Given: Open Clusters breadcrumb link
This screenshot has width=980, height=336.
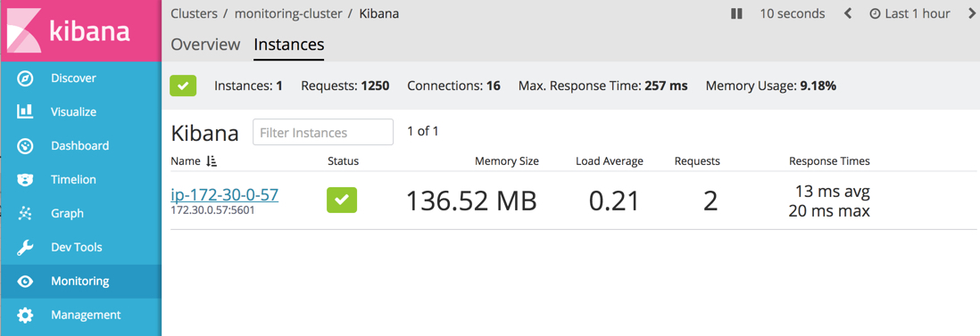Looking at the screenshot, I should pyautogui.click(x=195, y=13).
